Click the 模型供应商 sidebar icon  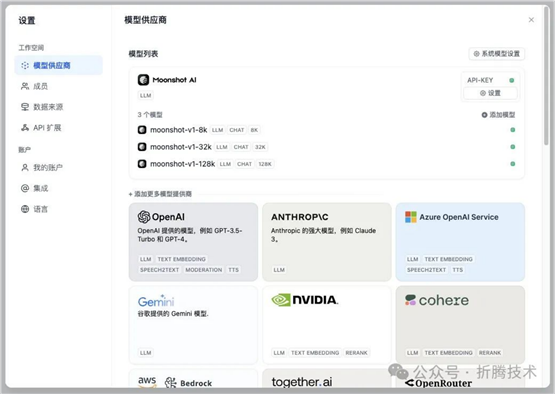click(25, 65)
